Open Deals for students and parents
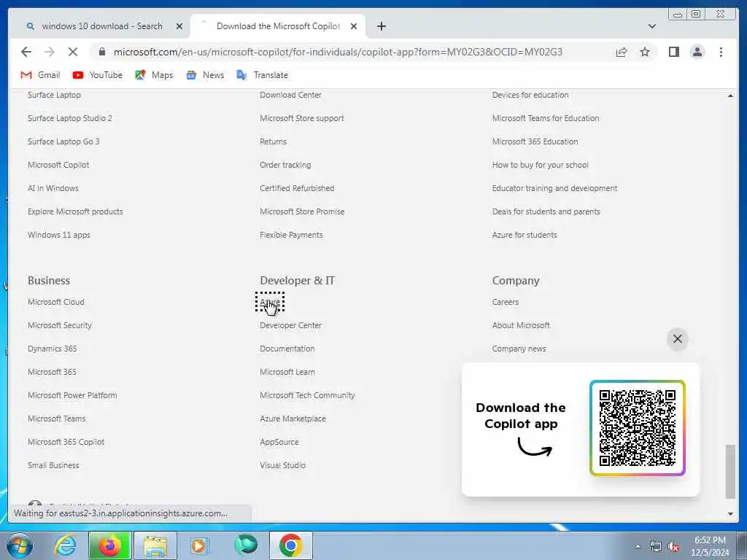Image resolution: width=747 pixels, height=560 pixels. (x=546, y=211)
